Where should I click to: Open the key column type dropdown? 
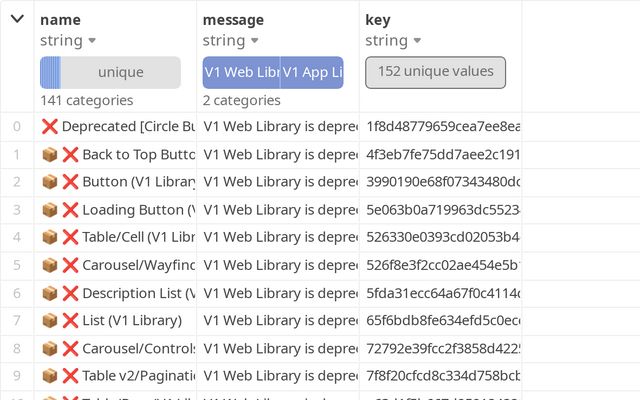coord(416,41)
